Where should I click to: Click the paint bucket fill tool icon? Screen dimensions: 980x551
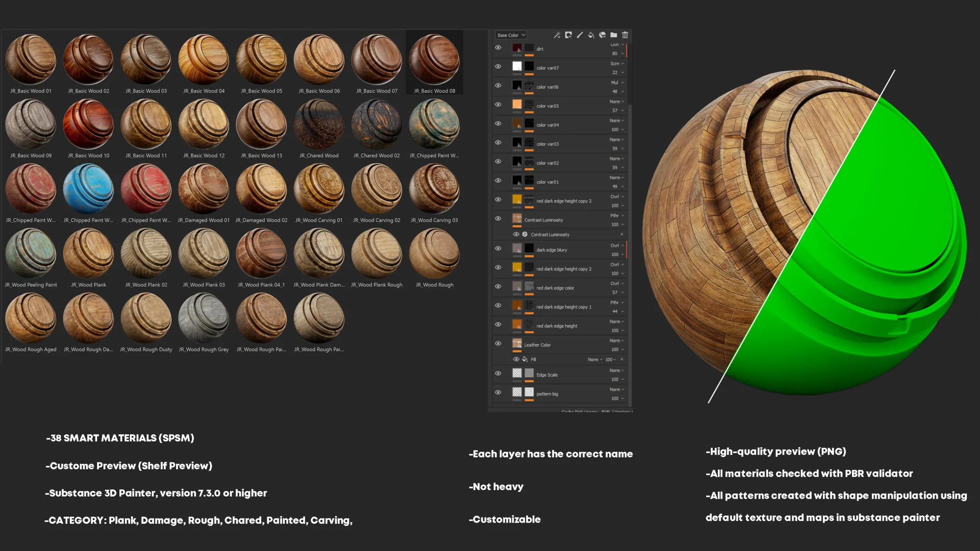click(592, 35)
